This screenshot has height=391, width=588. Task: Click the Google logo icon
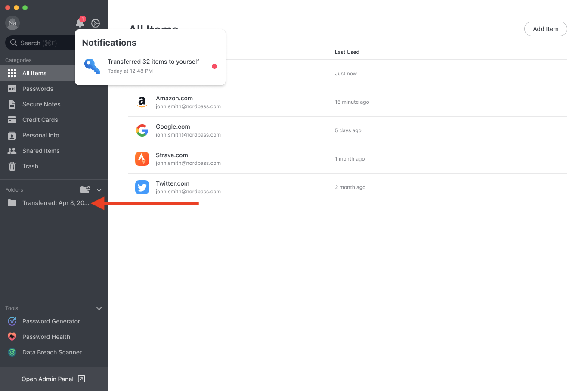coord(142,130)
